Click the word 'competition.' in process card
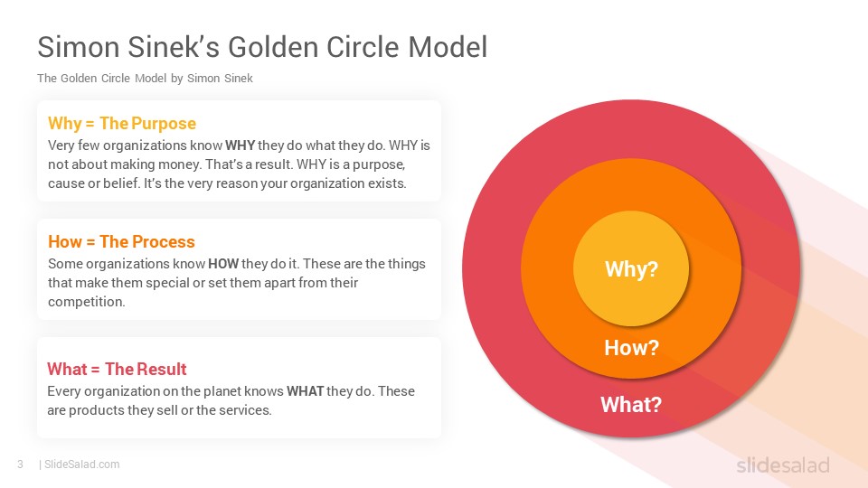 coord(87,302)
